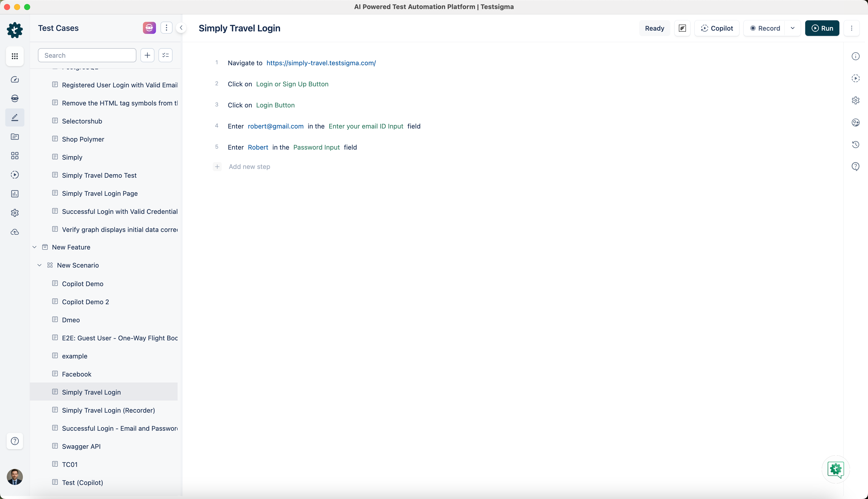
Task: Click the Login or Sign Up Button element
Action: 292,84
